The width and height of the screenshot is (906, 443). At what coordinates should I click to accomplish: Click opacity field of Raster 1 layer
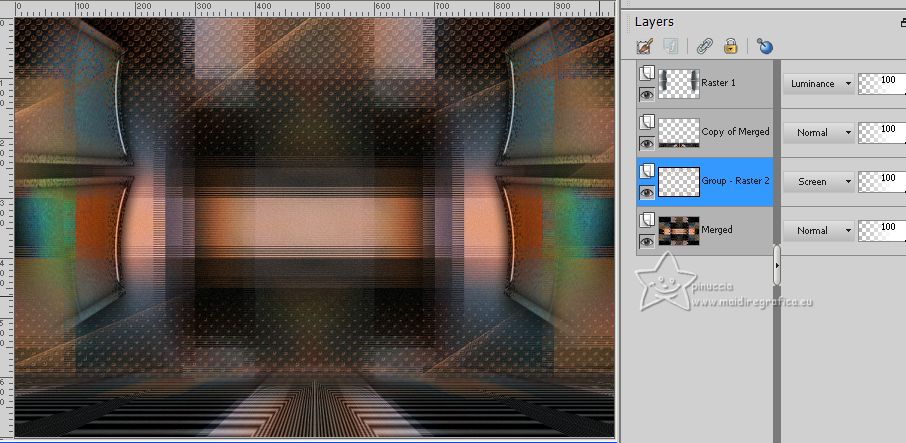pos(882,84)
